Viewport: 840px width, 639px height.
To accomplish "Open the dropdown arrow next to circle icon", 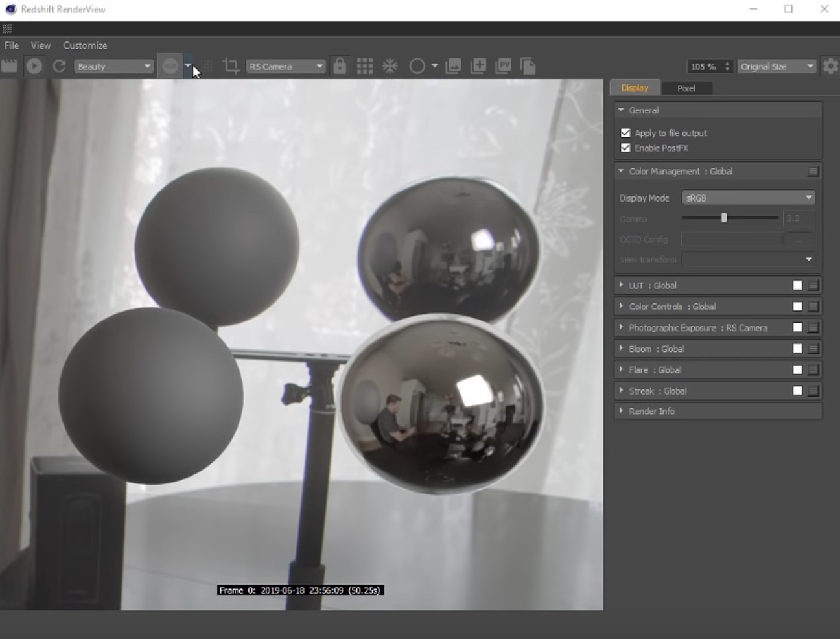I will 434,65.
